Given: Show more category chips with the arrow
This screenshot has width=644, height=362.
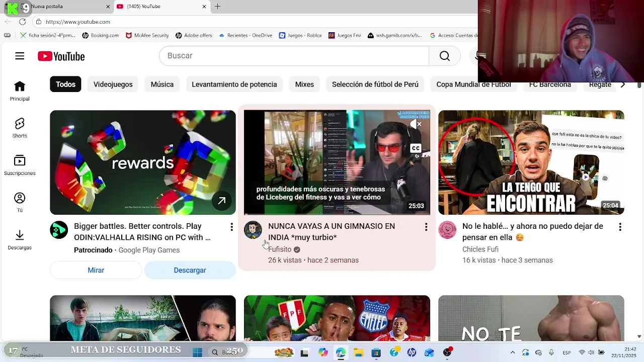Looking at the screenshot, I should point(623,84).
